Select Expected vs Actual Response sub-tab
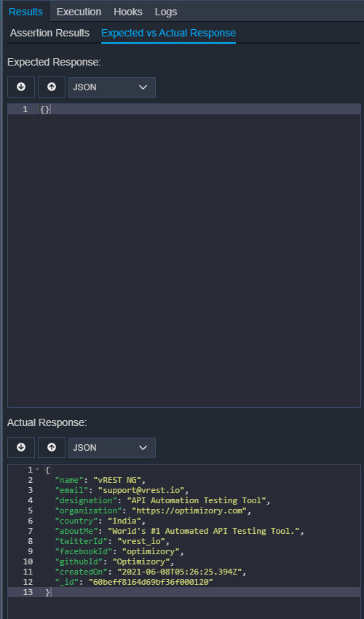The width and height of the screenshot is (364, 619). pyautogui.click(x=169, y=33)
